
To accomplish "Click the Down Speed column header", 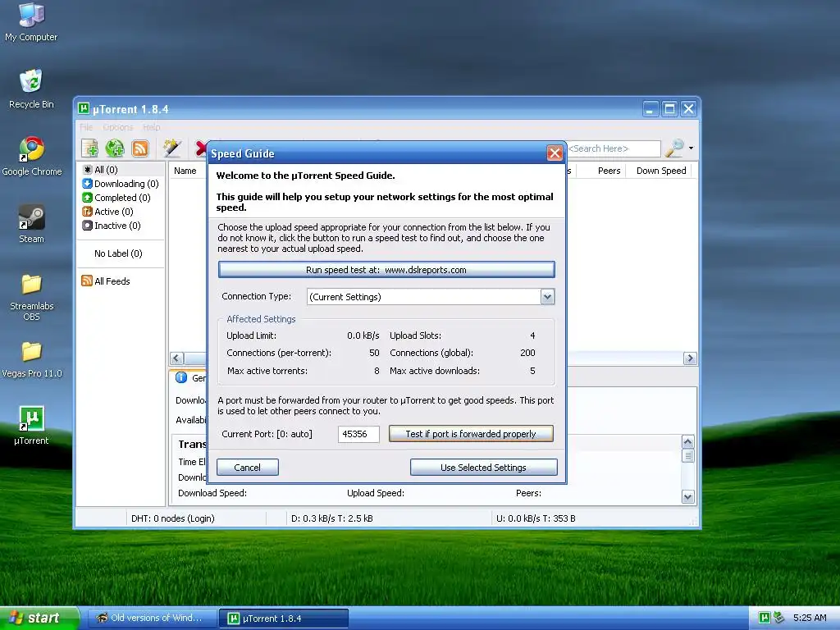I will [x=660, y=171].
